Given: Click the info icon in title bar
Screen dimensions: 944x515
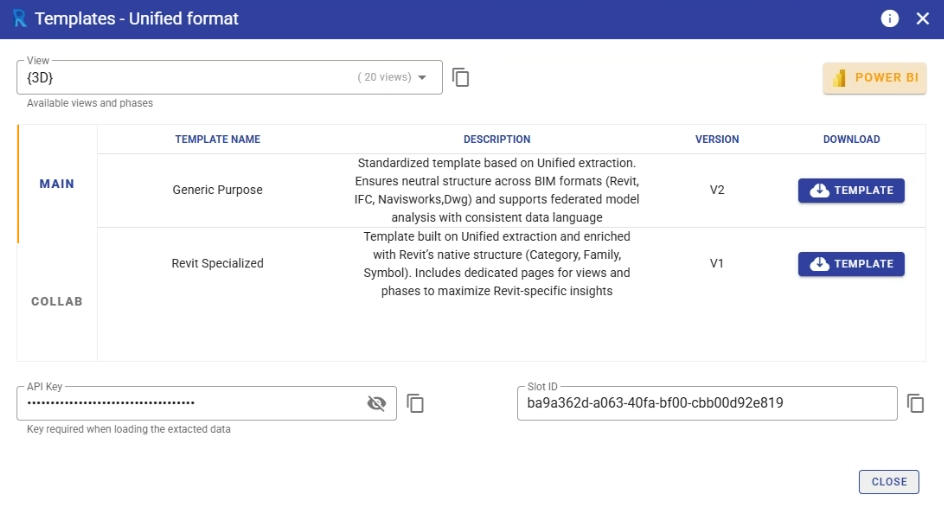Looking at the screenshot, I should coord(890,19).
